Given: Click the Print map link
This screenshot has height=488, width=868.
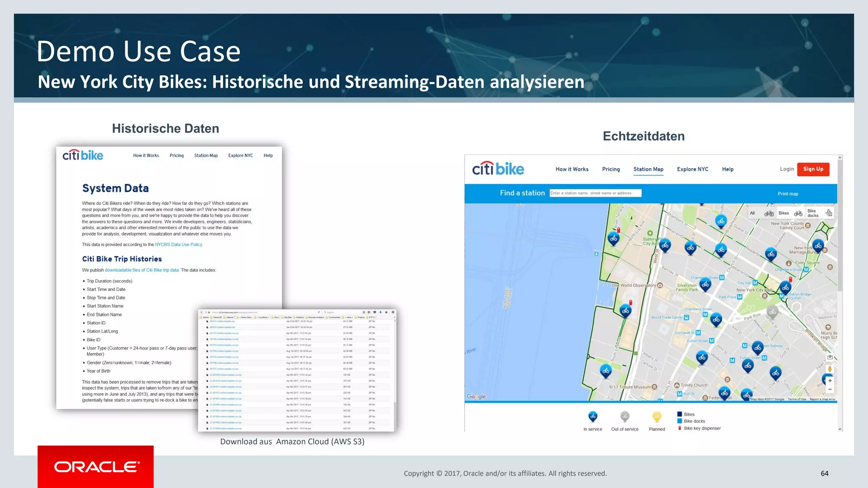Looking at the screenshot, I should click(x=787, y=194).
